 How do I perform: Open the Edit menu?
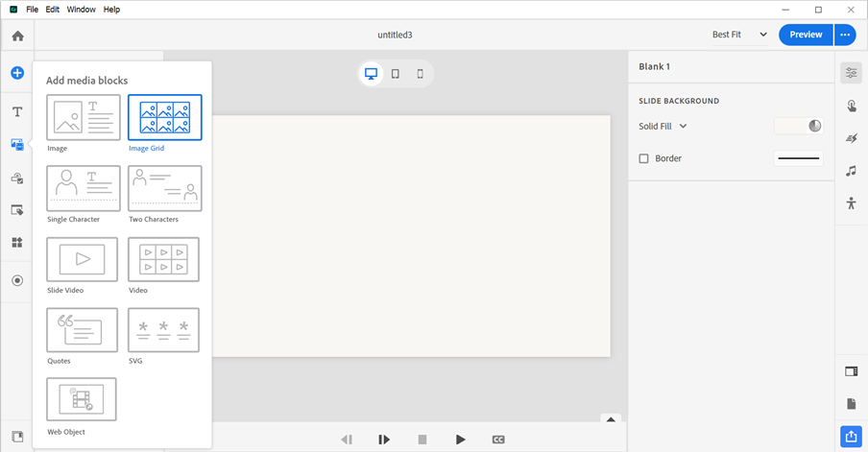point(53,9)
